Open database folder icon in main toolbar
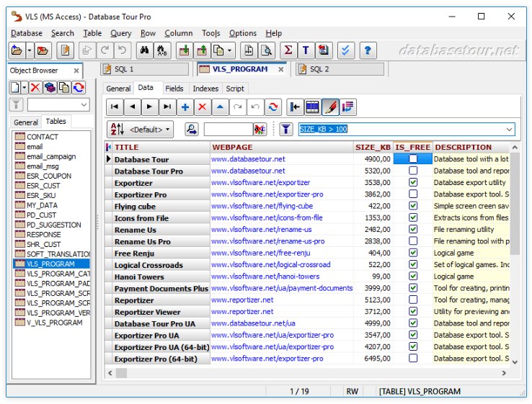 17,51
